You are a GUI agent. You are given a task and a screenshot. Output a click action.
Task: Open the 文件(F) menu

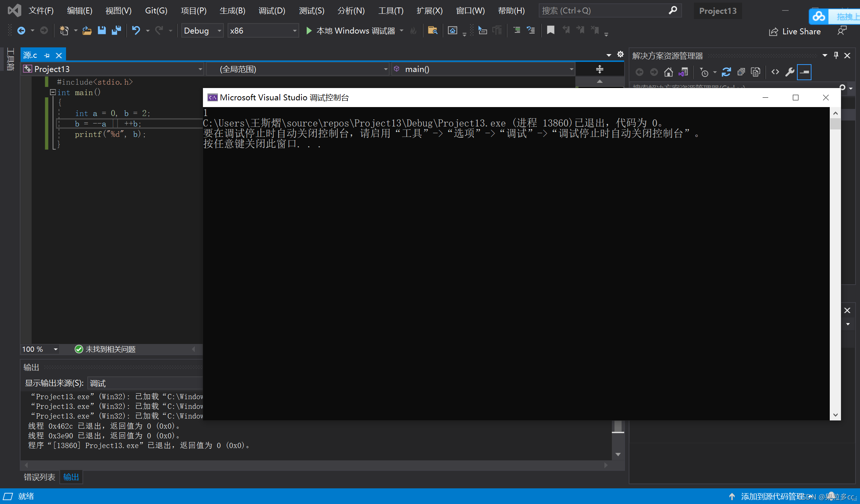[x=41, y=11]
